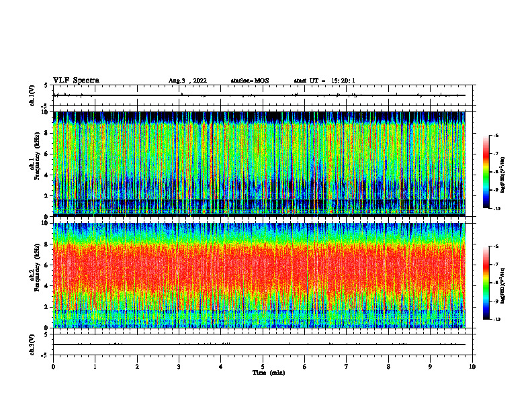Click the "VLF Spectra" title text
532x411 pixels.
click(x=76, y=81)
